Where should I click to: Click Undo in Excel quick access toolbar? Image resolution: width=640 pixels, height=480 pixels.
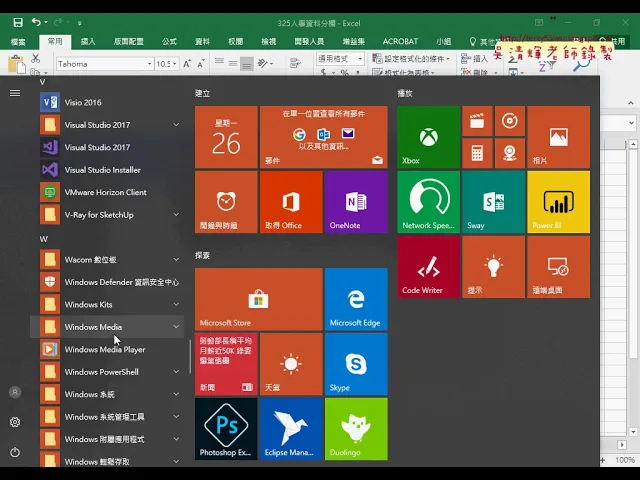pyautogui.click(x=36, y=22)
